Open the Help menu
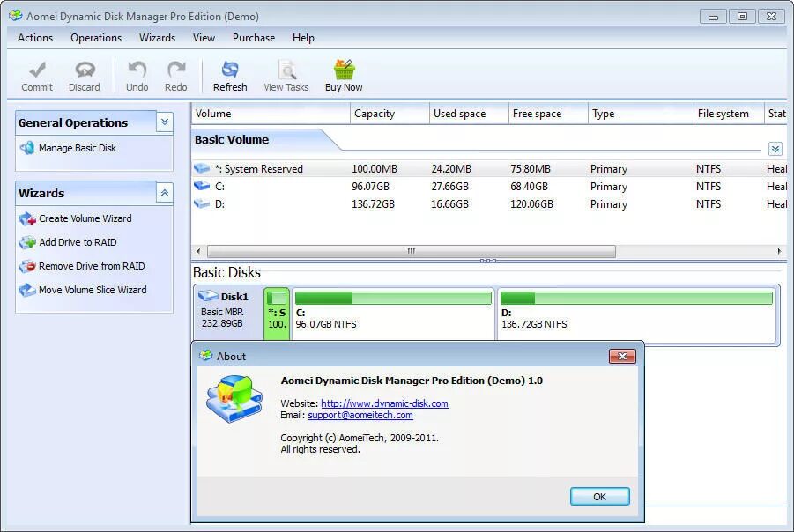 coord(303,38)
